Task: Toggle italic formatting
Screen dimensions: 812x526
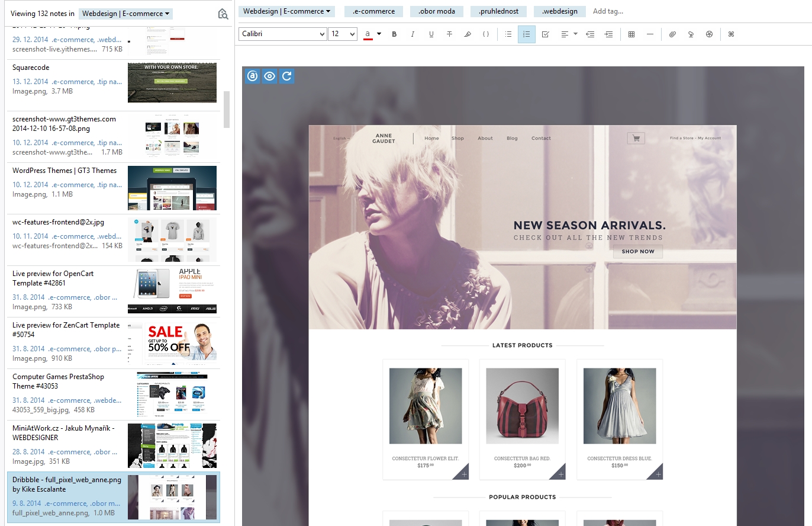Action: point(413,34)
